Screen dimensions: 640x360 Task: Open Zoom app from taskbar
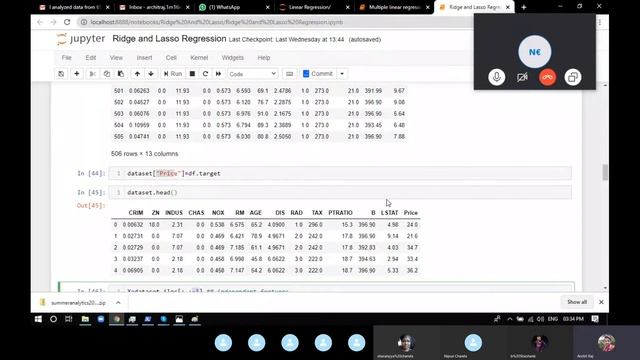click(x=101, y=319)
